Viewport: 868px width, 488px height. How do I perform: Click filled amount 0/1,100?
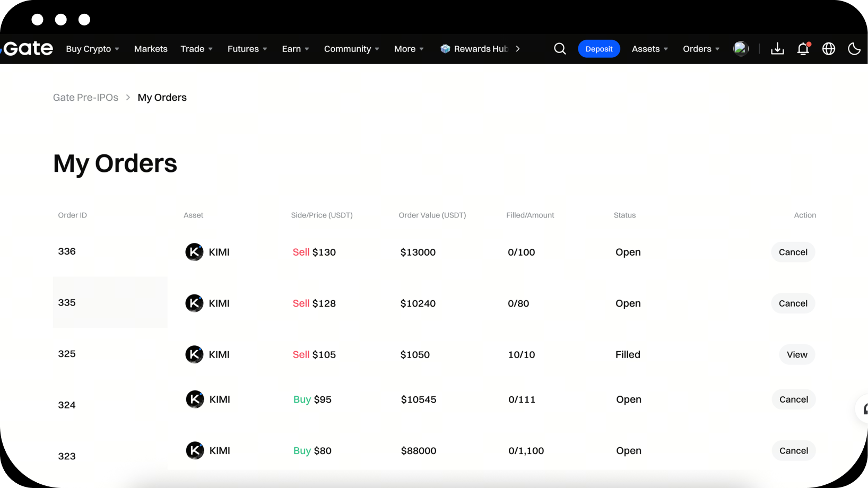(x=526, y=451)
